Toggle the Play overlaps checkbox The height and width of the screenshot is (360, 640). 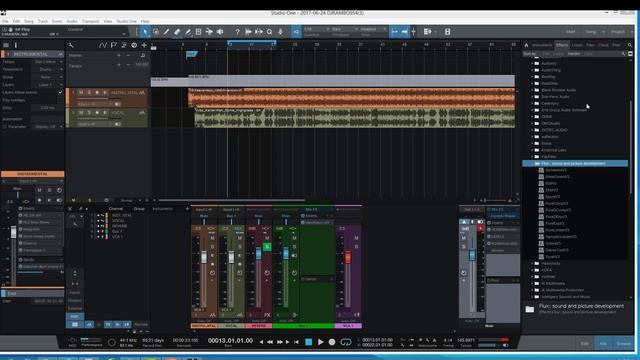(60, 100)
